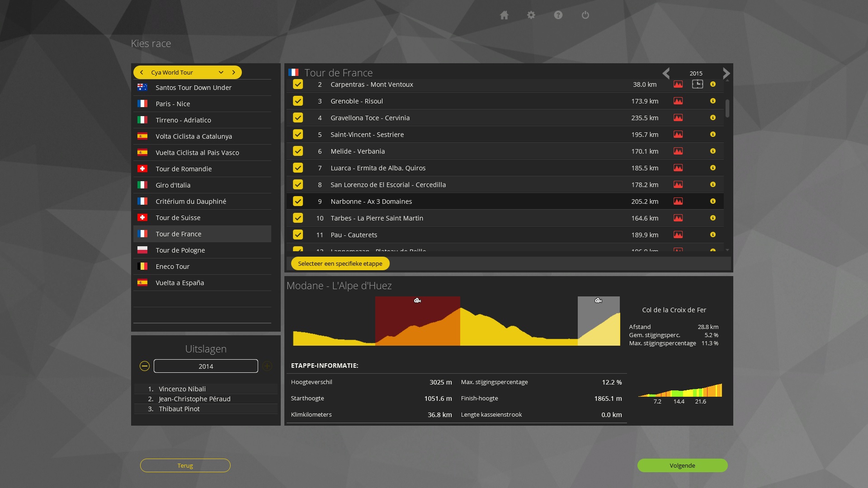Image resolution: width=868 pixels, height=488 pixels.
Task: Expand the Cya World Tour dropdown
Action: (221, 72)
